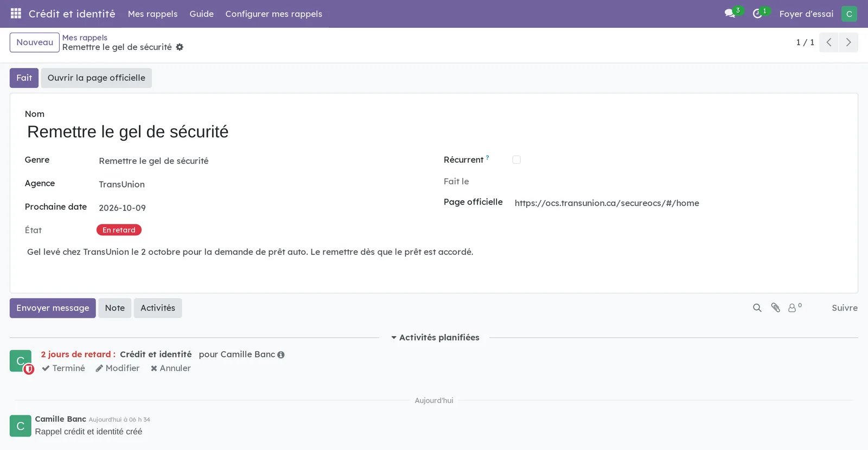
Task: Click the user avatar in top bar
Action: [849, 14]
